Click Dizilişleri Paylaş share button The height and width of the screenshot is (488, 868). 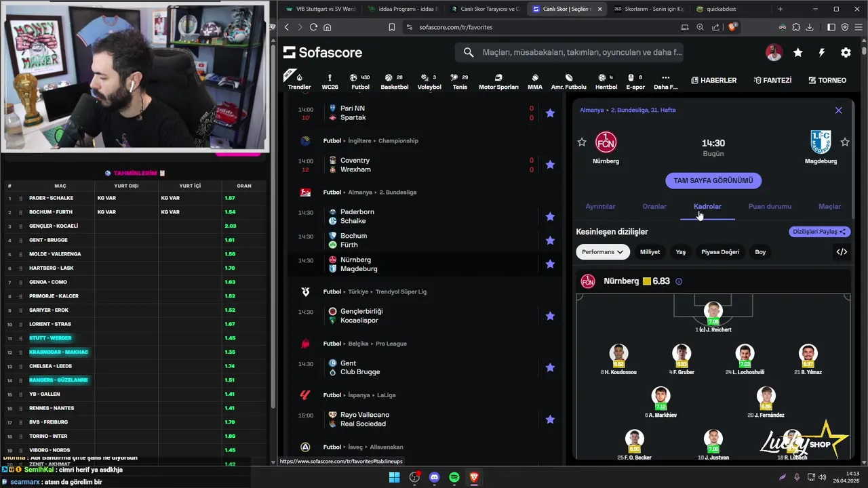820,232
